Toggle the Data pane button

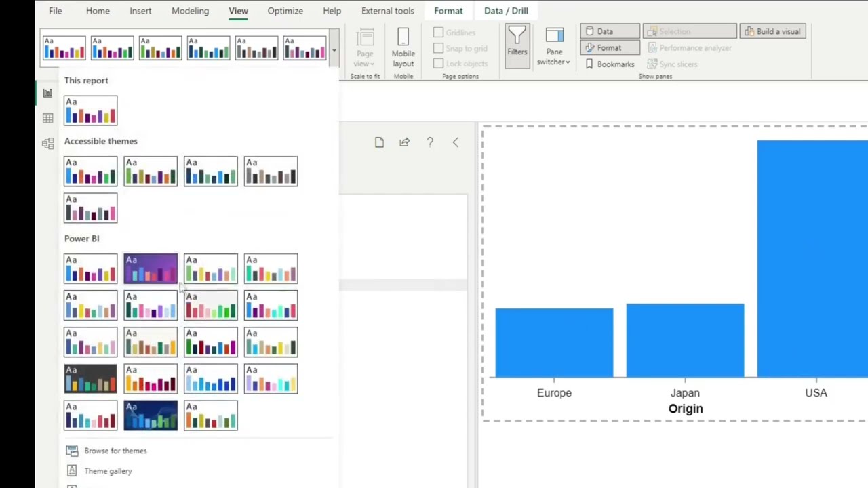(610, 31)
